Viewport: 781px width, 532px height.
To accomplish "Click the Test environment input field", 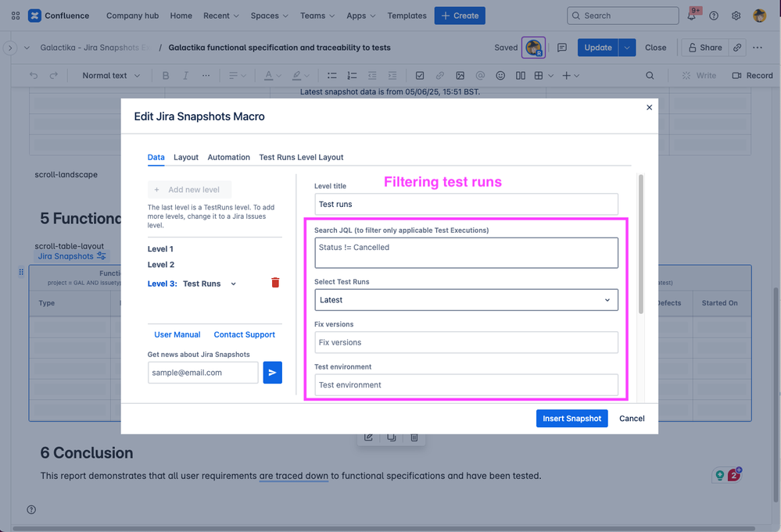I will [466, 385].
